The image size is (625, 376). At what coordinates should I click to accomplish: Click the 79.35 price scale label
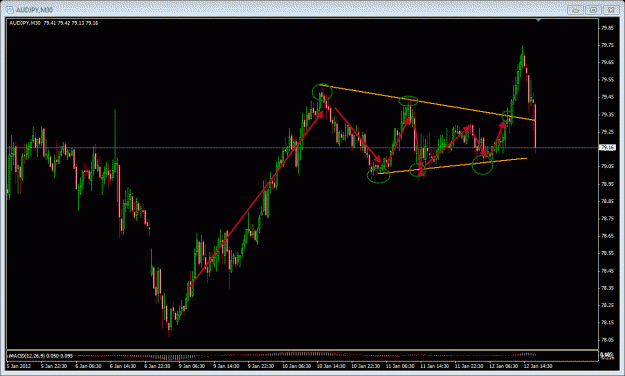(x=607, y=114)
